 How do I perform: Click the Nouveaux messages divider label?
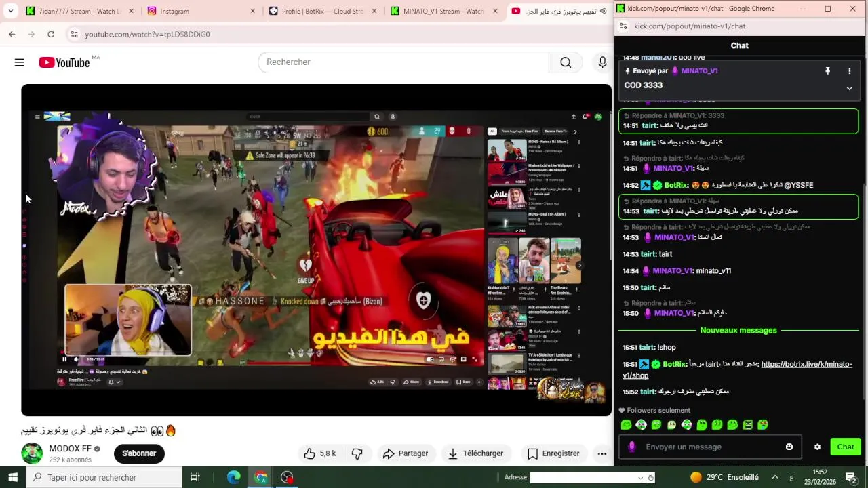738,330
